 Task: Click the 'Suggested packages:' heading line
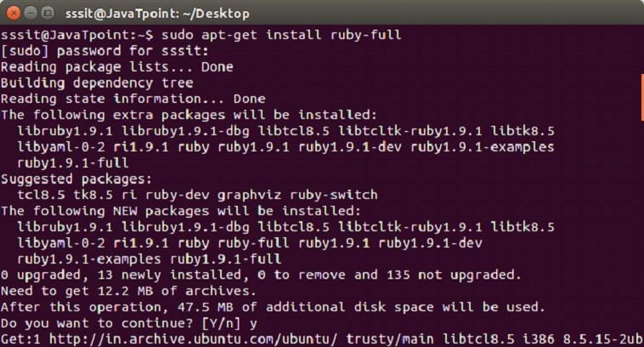pos(76,179)
